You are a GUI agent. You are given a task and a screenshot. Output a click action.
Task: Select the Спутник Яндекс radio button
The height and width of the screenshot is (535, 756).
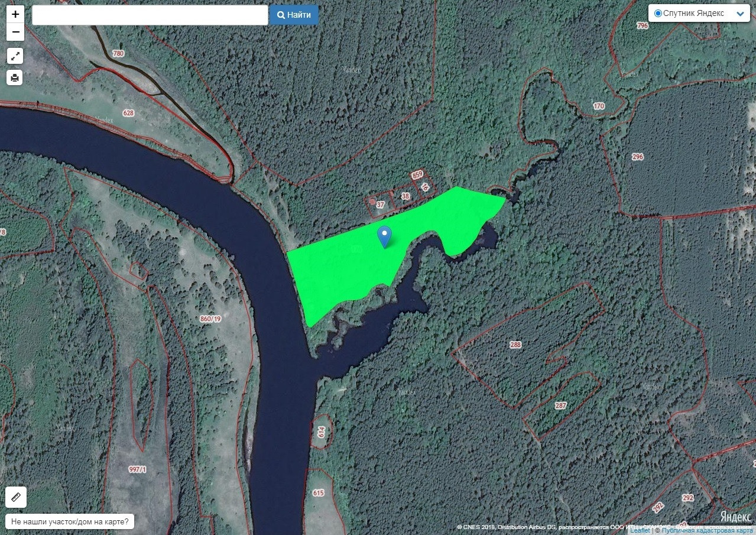658,13
